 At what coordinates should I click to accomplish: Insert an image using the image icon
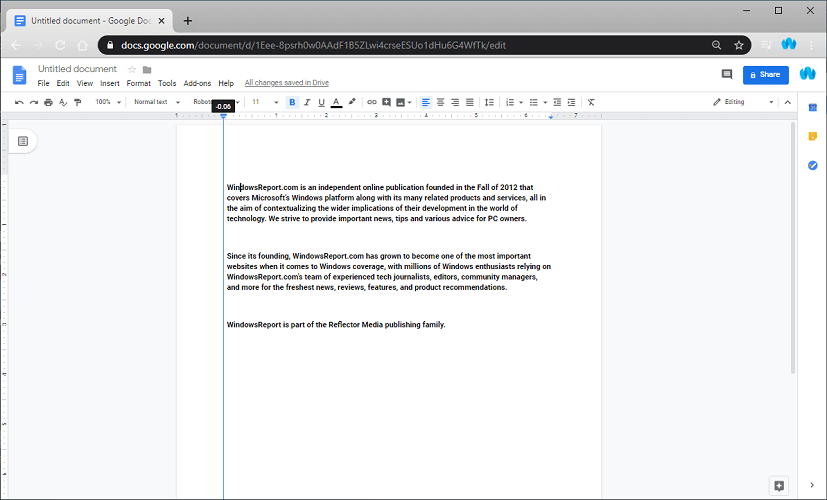pyautogui.click(x=400, y=102)
